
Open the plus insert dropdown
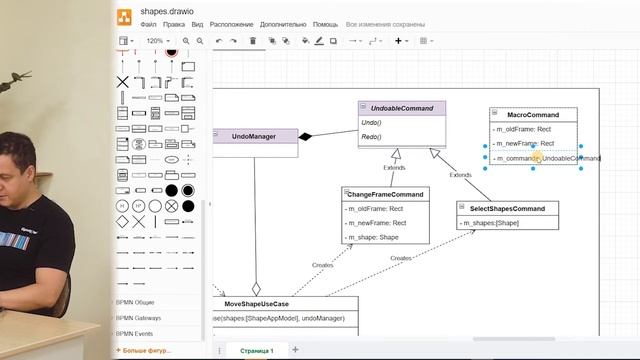pyautogui.click(x=401, y=41)
